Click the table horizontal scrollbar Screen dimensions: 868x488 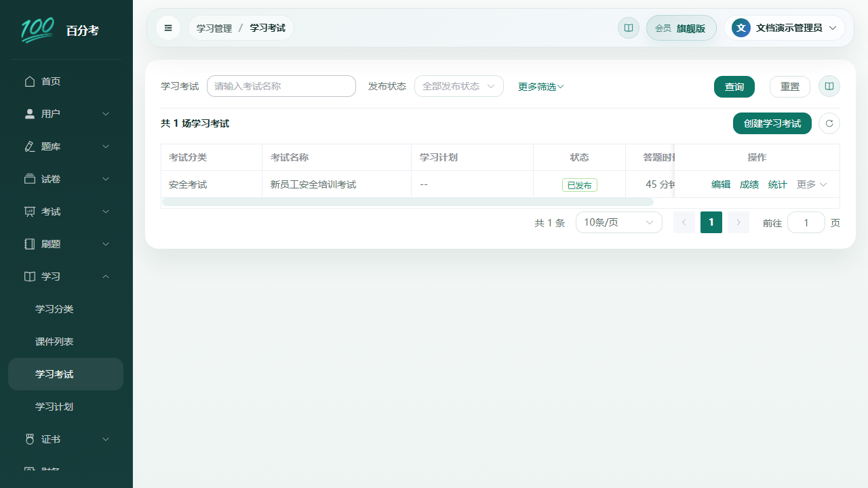(408, 202)
